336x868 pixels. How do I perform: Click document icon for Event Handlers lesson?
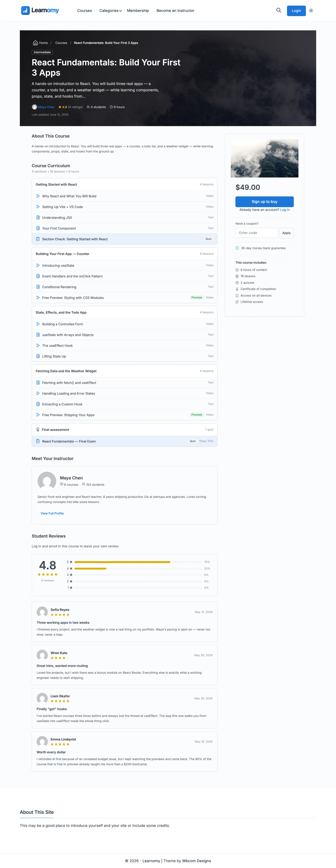[x=38, y=276]
